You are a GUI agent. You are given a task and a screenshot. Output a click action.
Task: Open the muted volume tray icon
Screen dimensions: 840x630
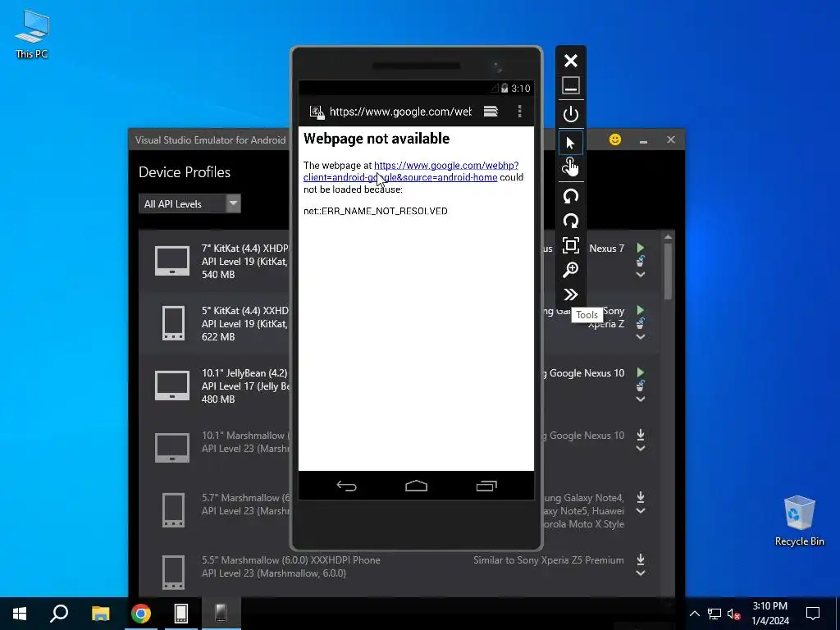tap(734, 614)
